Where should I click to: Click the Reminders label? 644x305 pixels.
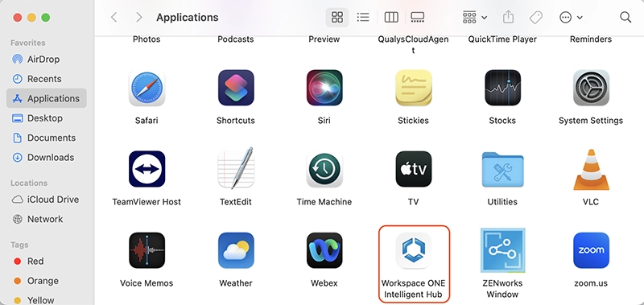pos(591,39)
